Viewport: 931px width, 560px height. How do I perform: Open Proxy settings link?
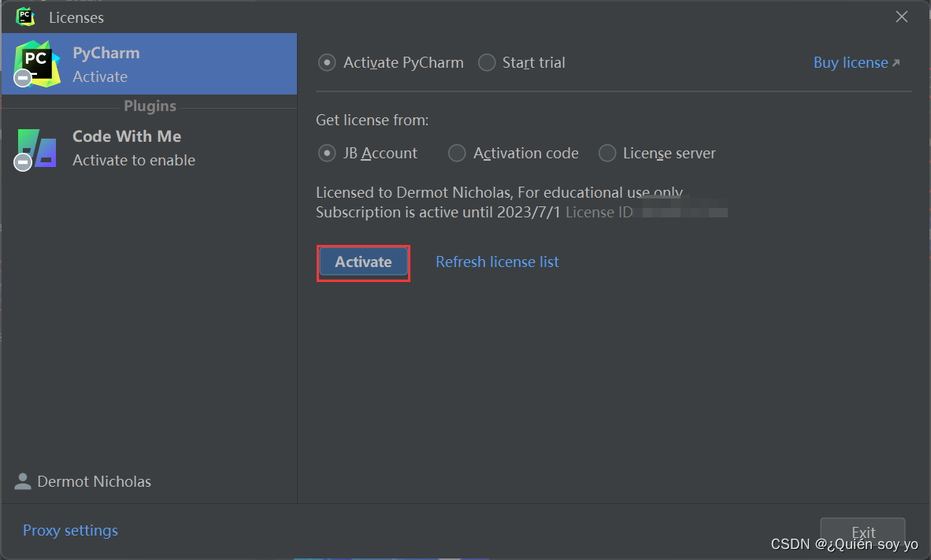click(x=71, y=530)
